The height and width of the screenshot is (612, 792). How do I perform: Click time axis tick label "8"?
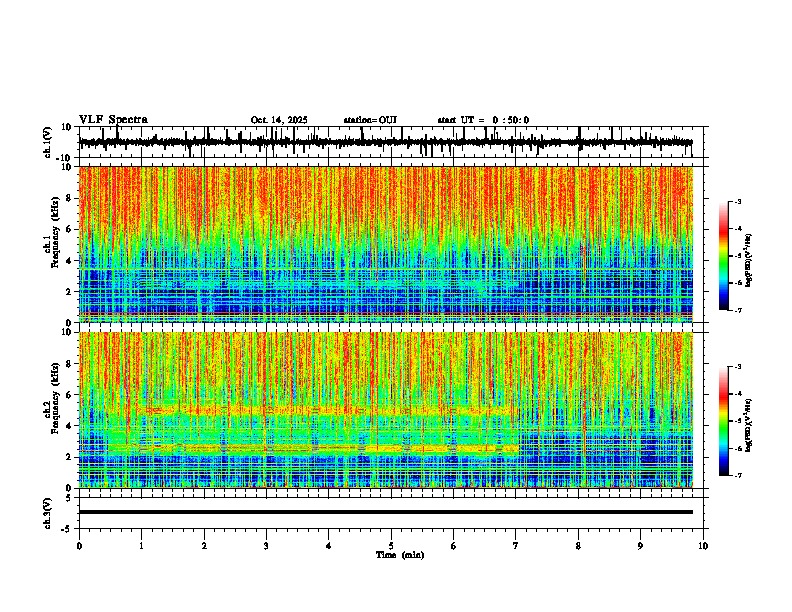point(578,546)
